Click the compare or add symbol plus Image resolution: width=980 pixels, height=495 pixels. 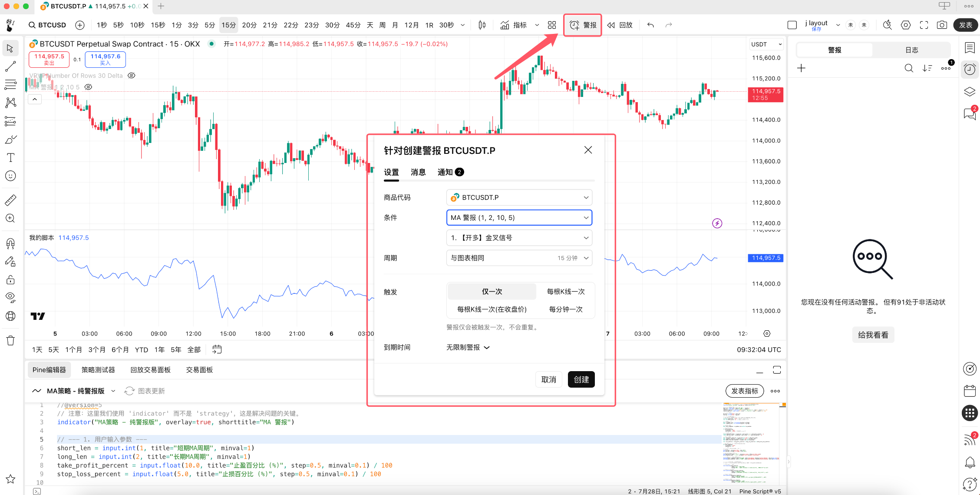tap(80, 25)
